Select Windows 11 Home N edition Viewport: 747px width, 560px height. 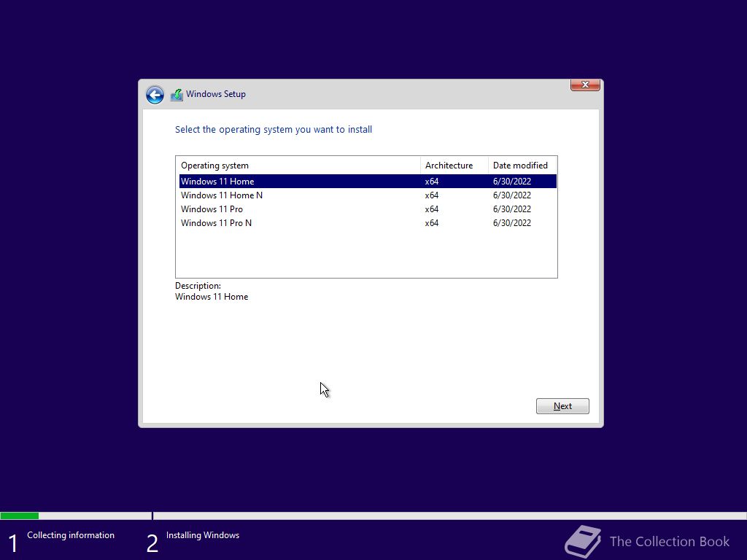[368, 195]
